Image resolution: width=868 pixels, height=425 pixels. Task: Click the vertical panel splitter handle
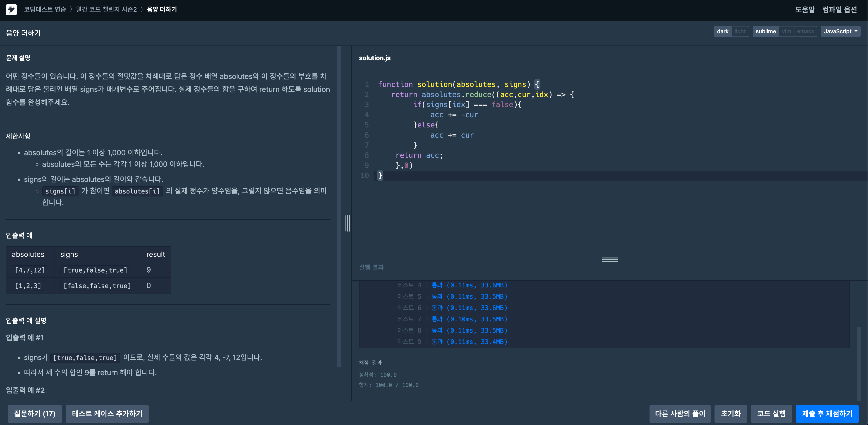(347, 223)
